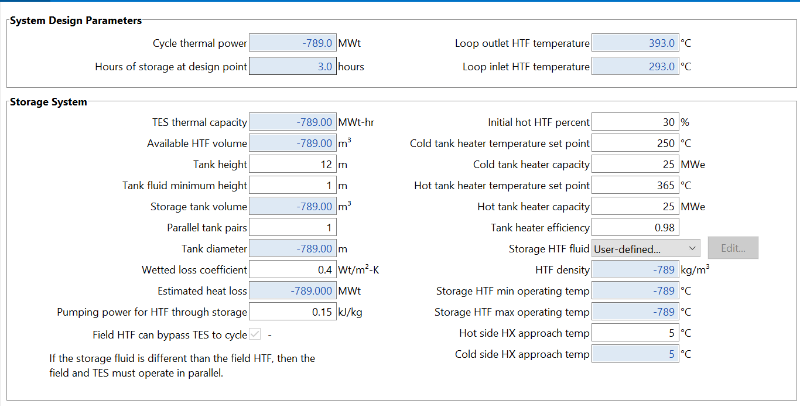This screenshot has height=406, width=800.
Task: Open the Storage HTF fluid dropdown
Action: [645, 248]
